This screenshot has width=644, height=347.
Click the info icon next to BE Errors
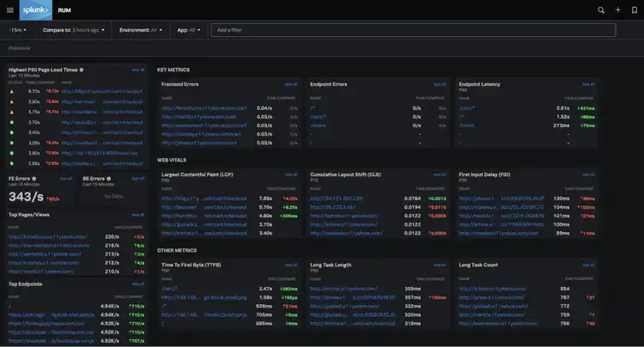(107, 178)
